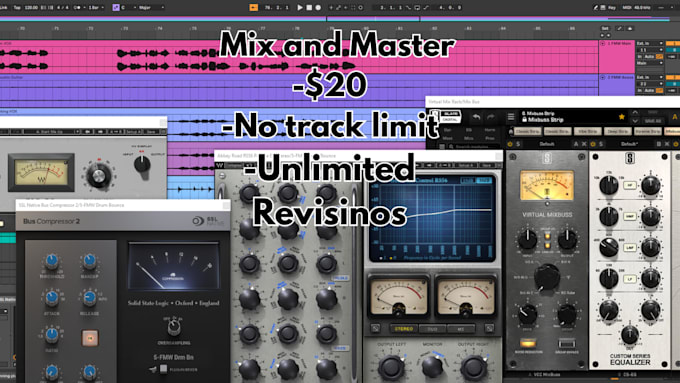This screenshot has width=680, height=383.
Task: Select the MS mode button on Abbey Road plugin
Action: tap(461, 329)
